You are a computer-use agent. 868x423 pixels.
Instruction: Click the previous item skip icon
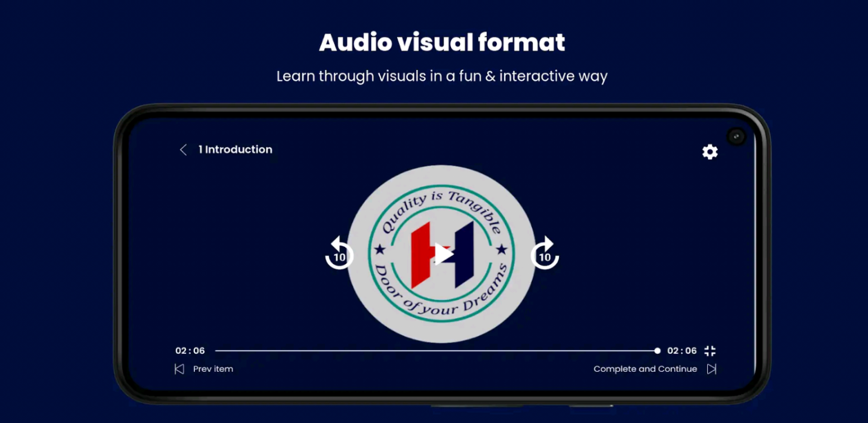click(x=179, y=369)
